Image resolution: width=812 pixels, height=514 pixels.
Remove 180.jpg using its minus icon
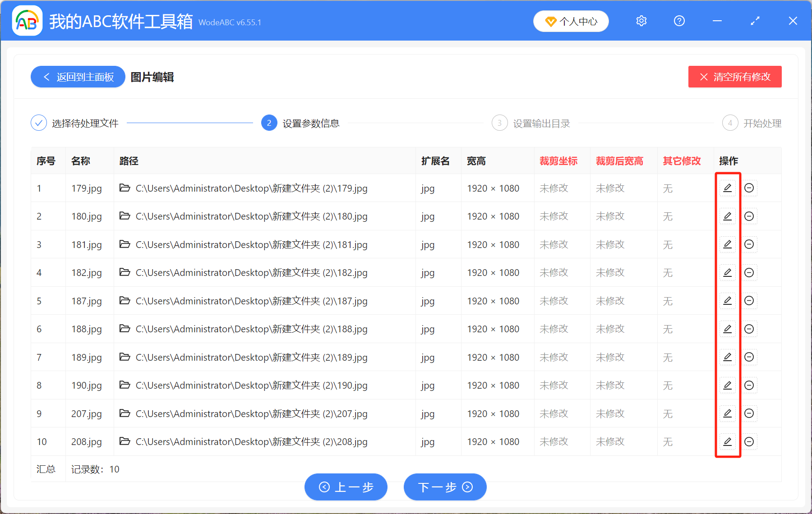(749, 216)
